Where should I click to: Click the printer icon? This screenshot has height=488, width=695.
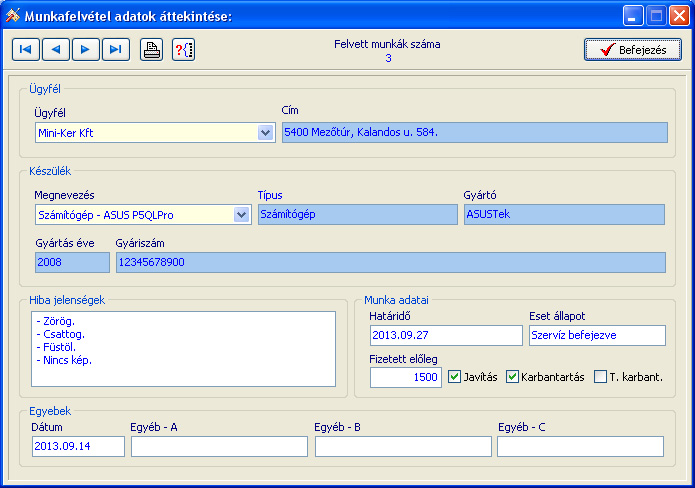pos(152,50)
